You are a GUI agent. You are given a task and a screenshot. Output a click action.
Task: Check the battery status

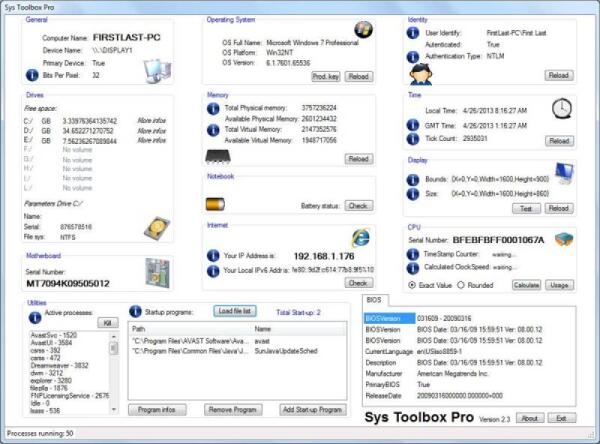click(358, 205)
